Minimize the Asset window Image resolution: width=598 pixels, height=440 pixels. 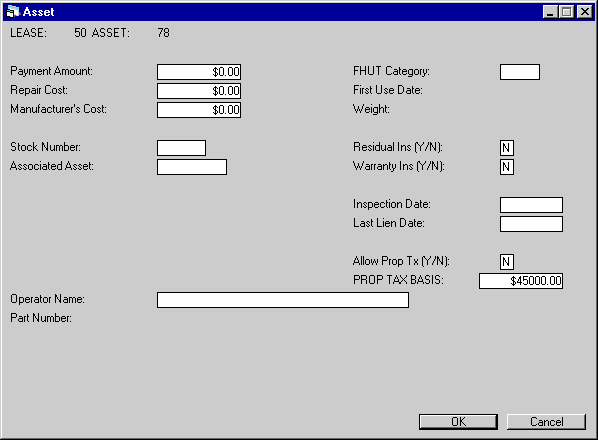(550, 12)
